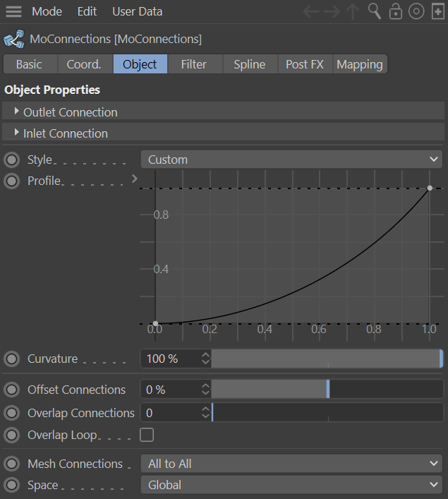Enable the Overlap Loop checkbox

click(147, 435)
